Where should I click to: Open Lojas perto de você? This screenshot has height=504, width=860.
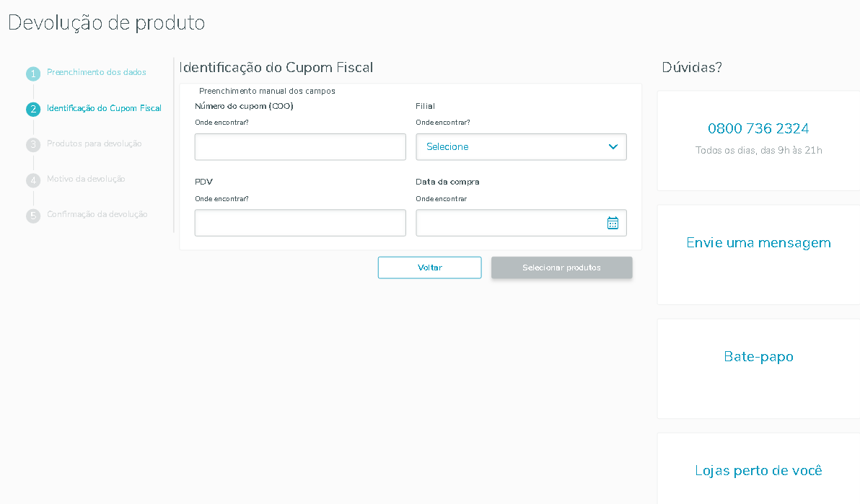758,471
